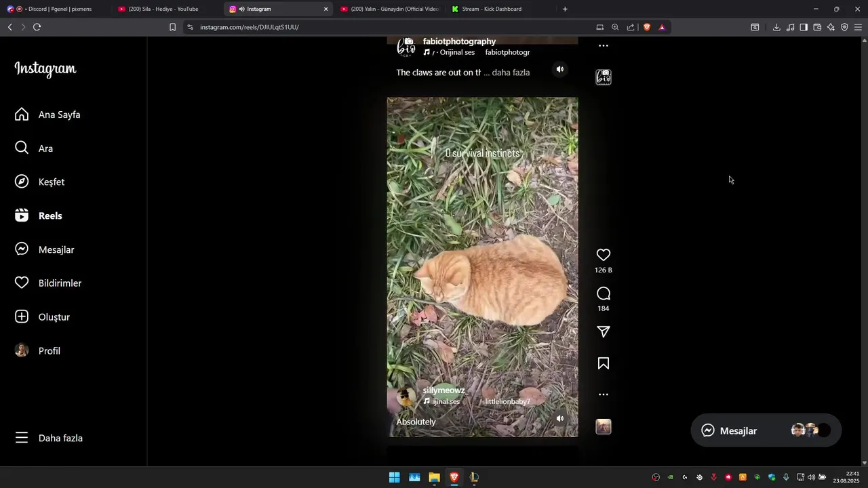Open Profil from the sidebar avatar
This screenshot has height=488, width=868.
coord(22,350)
